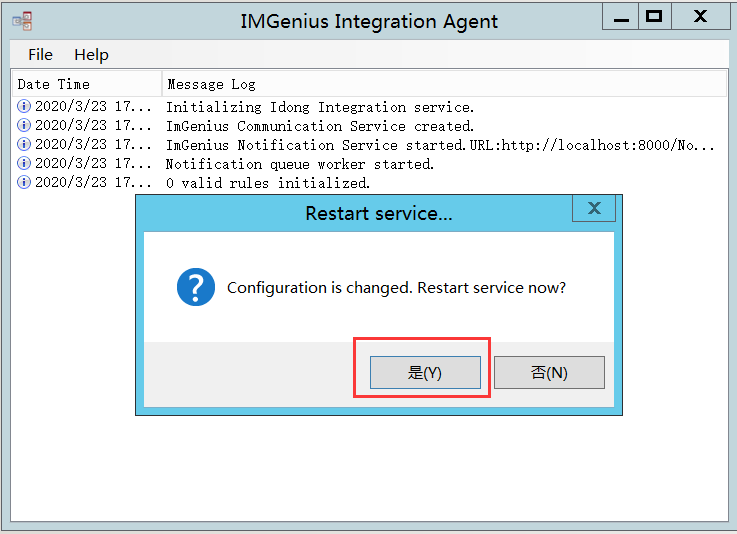Screen dimensions: 737x534
Task: Select the '0 valid rules initialized' log message
Action: click(268, 183)
